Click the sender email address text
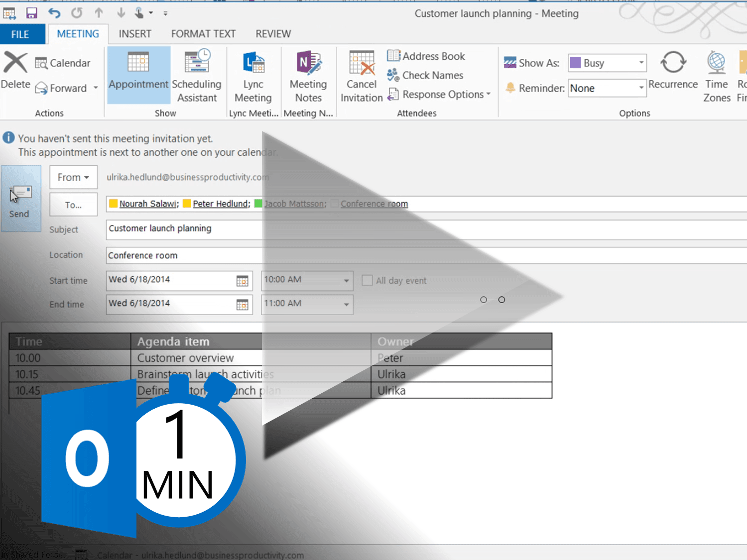The image size is (747, 560). (188, 177)
